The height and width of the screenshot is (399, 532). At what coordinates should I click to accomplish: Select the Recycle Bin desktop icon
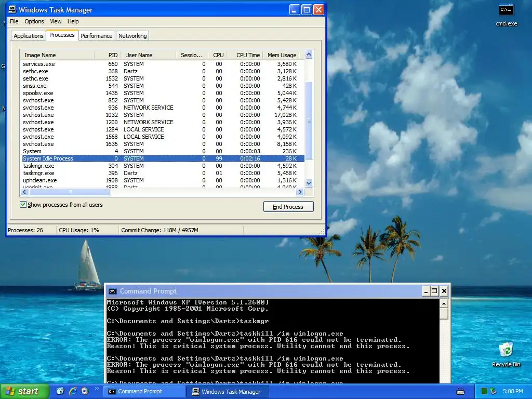(x=506, y=354)
